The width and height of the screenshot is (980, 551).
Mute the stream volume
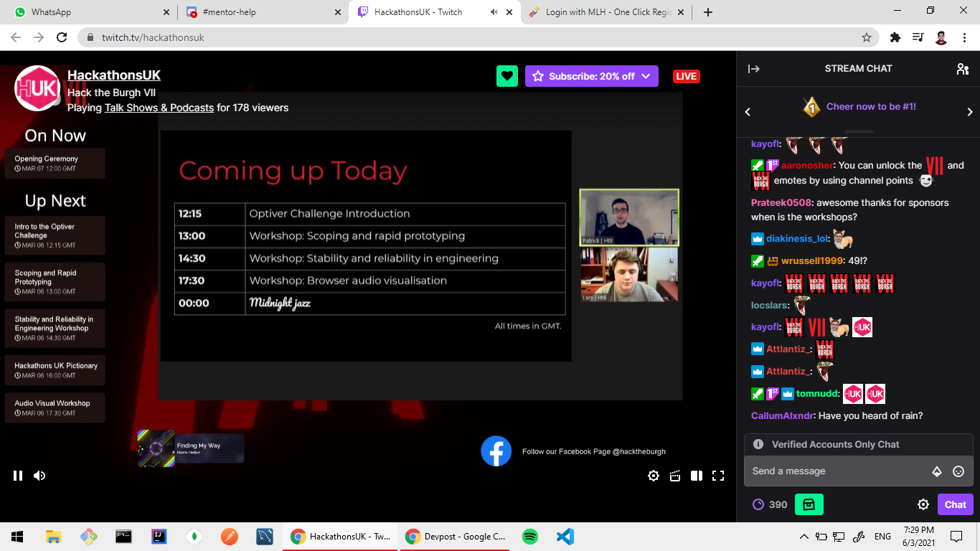(39, 475)
